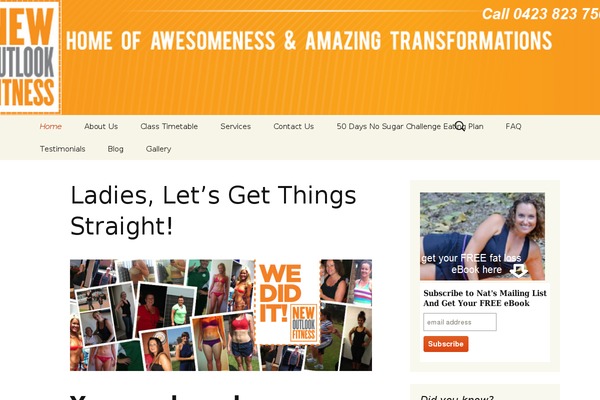Image resolution: width=600 pixels, height=400 pixels.
Task: Click the Call 0423 823 phone number
Action: (x=541, y=14)
